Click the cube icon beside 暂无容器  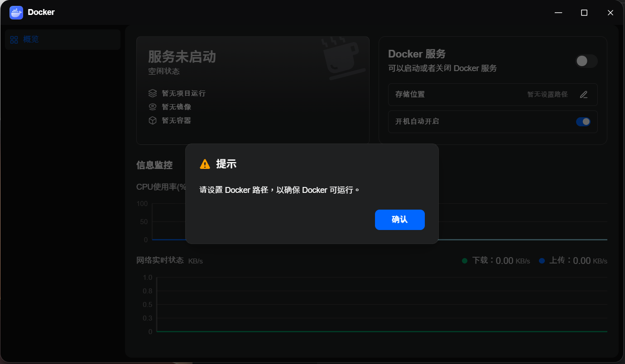153,120
